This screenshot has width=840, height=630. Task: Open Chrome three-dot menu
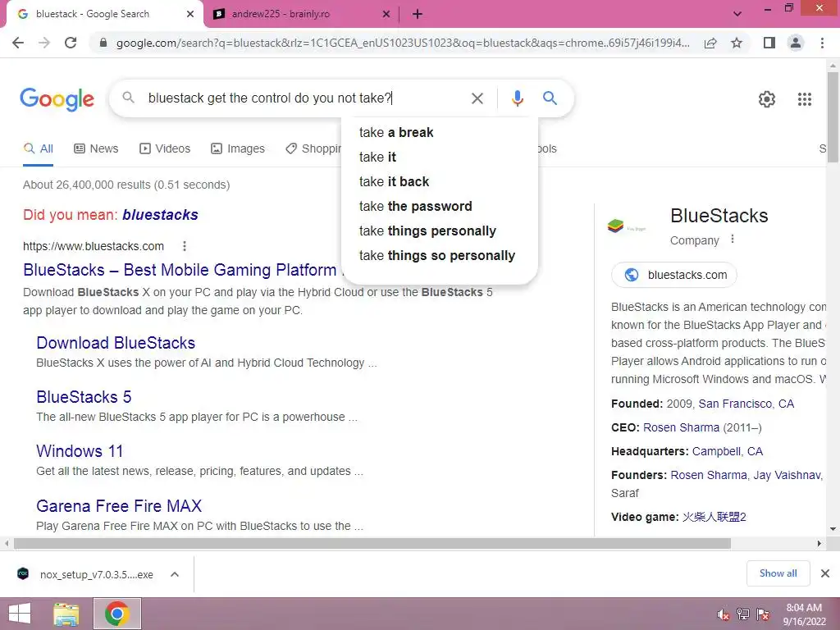[822, 43]
